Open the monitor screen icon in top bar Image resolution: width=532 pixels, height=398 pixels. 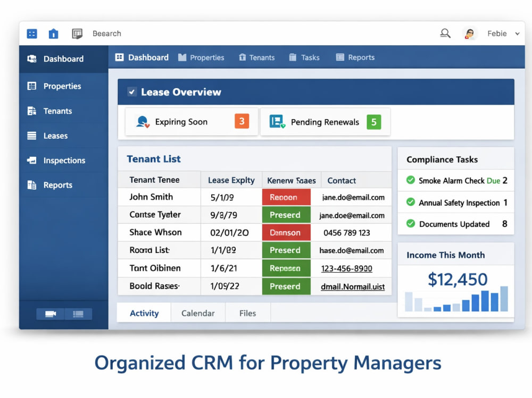point(77,33)
